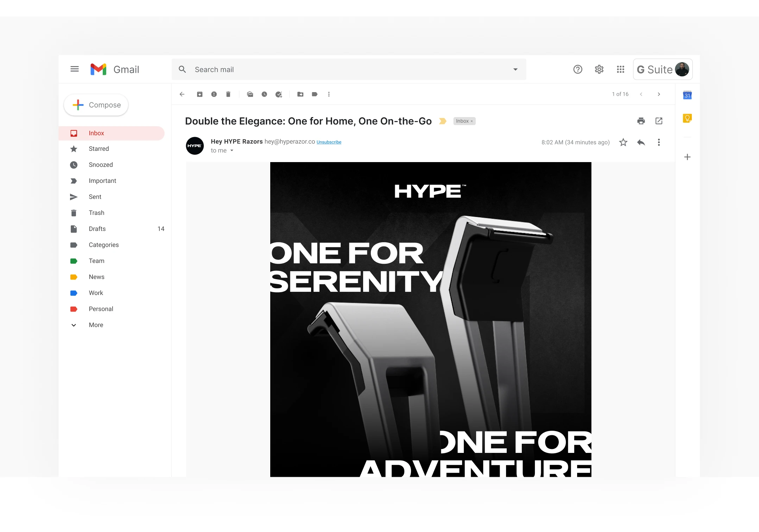Archive this email
Viewport: 759px width, 532px height.
(200, 94)
